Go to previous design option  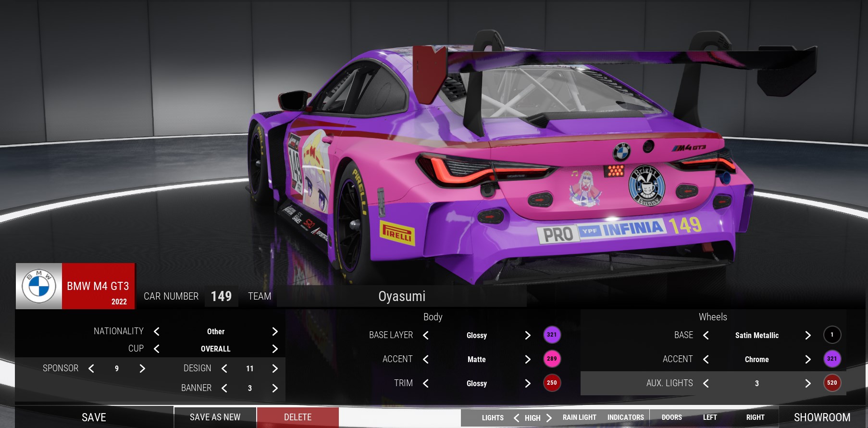[x=224, y=368]
